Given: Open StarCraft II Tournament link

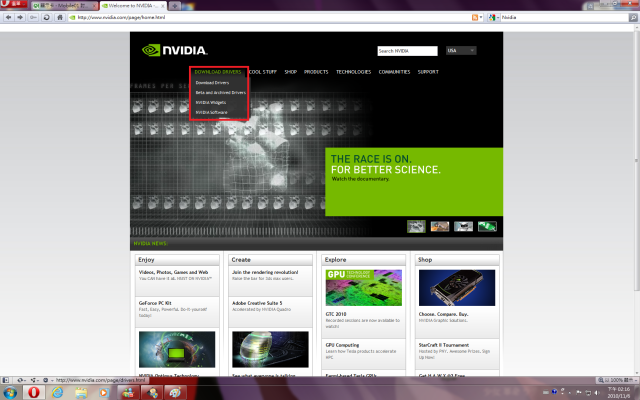Looking at the screenshot, I should (x=444, y=345).
